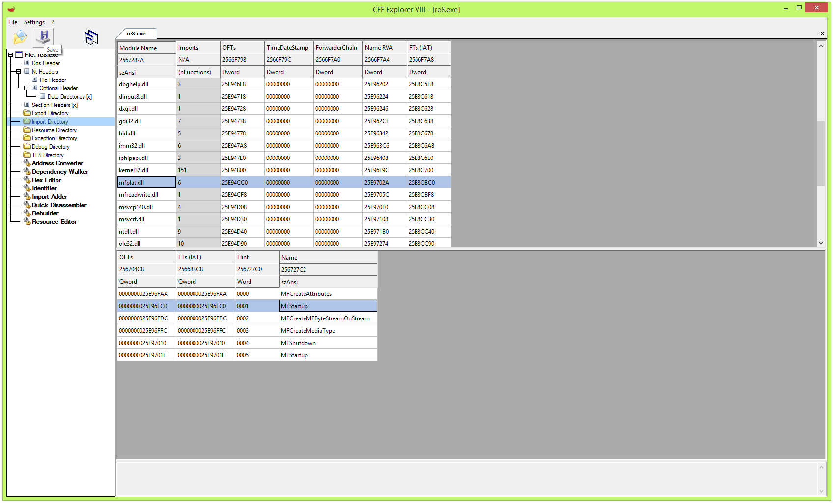Select the gdi32.dll module row
833x504 pixels.
click(x=284, y=121)
